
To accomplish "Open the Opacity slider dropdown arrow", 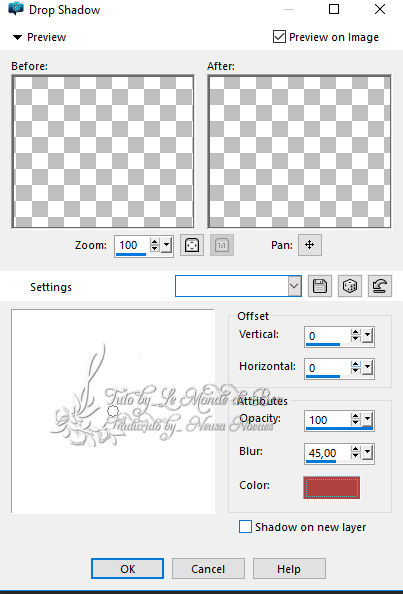I will (367, 419).
